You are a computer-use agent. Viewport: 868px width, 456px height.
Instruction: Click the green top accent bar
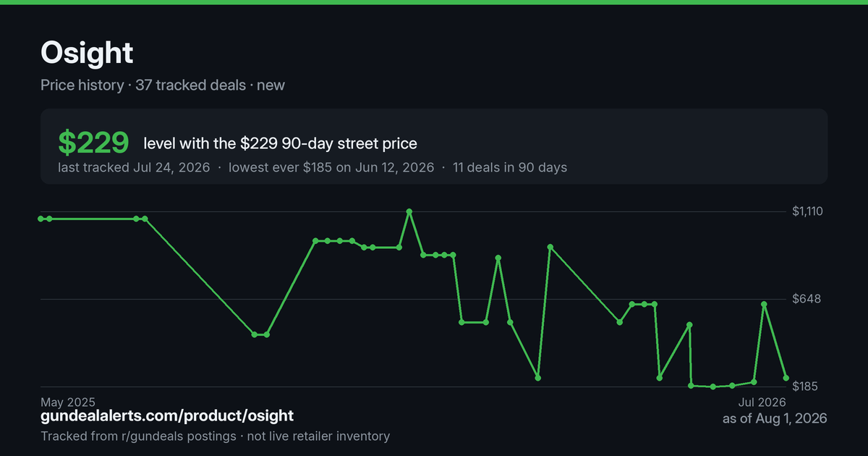(x=434, y=2)
